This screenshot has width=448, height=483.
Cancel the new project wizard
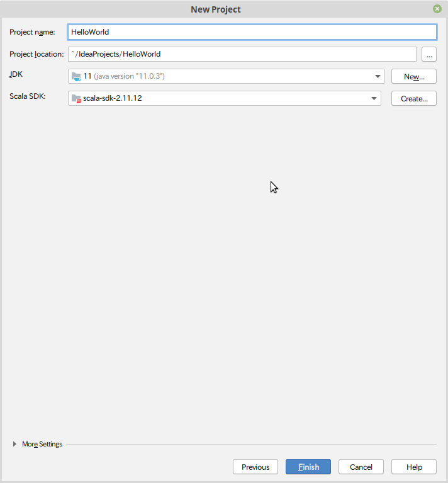pos(361,467)
